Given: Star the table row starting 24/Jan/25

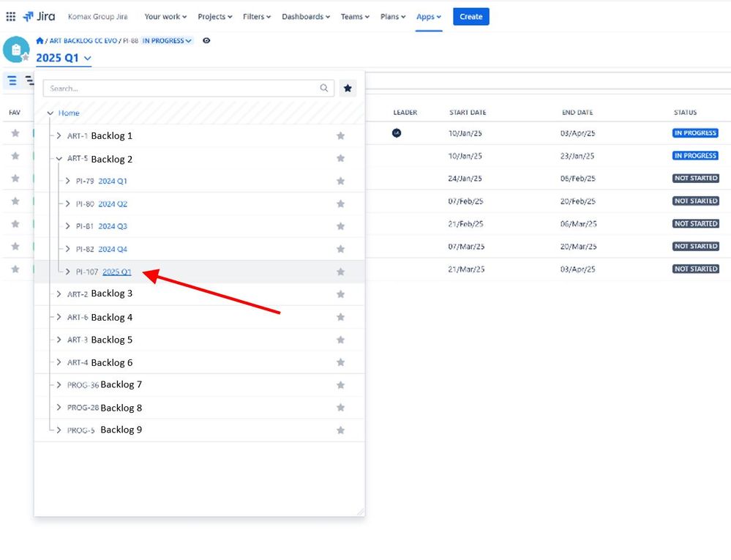Looking at the screenshot, I should tap(15, 179).
